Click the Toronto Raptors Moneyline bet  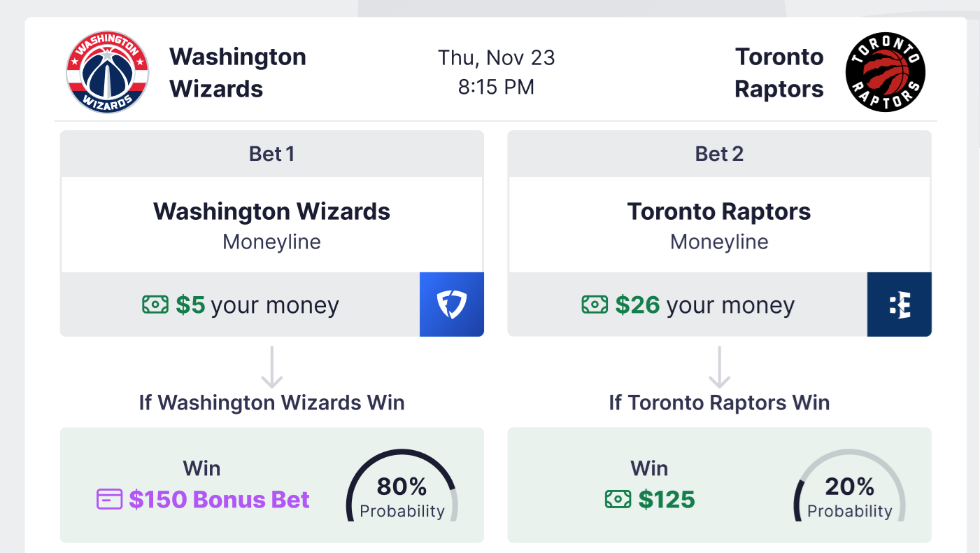pyautogui.click(x=719, y=225)
